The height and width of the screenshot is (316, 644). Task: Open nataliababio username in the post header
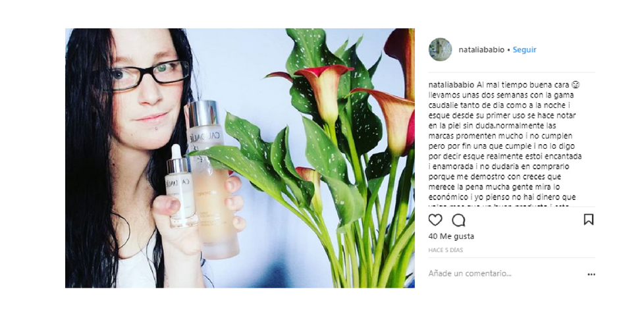[x=481, y=49]
